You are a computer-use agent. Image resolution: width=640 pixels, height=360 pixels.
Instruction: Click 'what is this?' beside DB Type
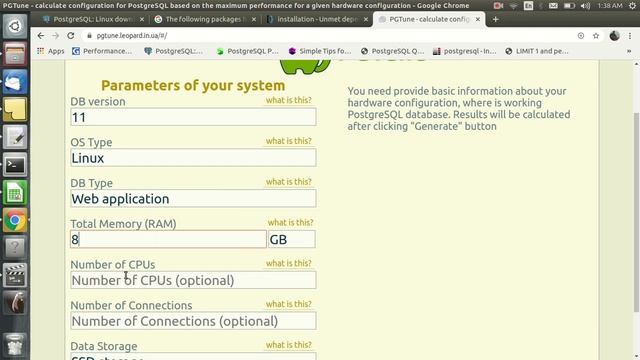pos(289,182)
